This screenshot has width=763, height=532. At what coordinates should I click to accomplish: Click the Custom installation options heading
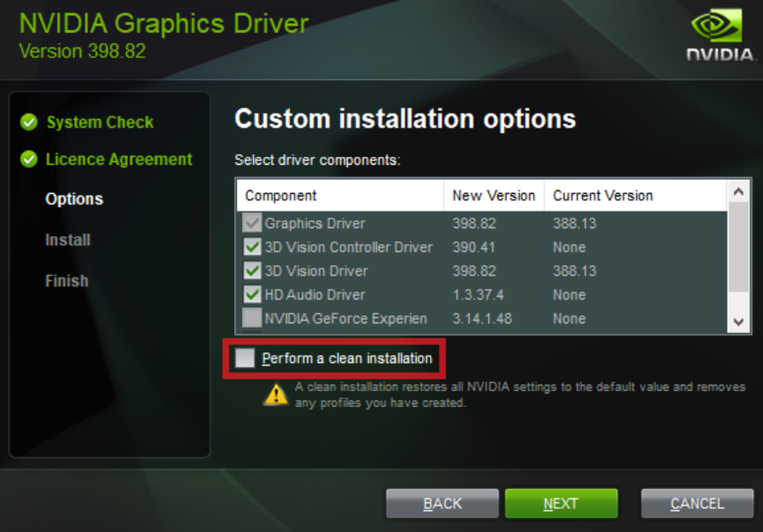coord(405,119)
